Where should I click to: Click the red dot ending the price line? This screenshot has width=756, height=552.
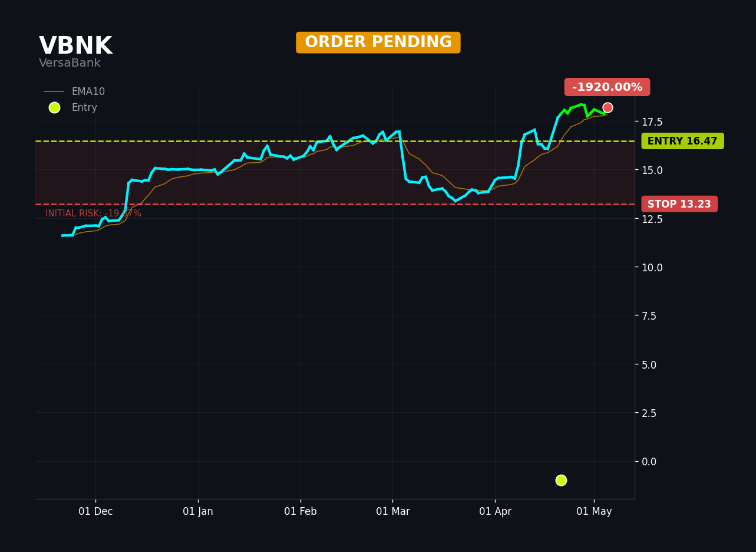[608, 107]
